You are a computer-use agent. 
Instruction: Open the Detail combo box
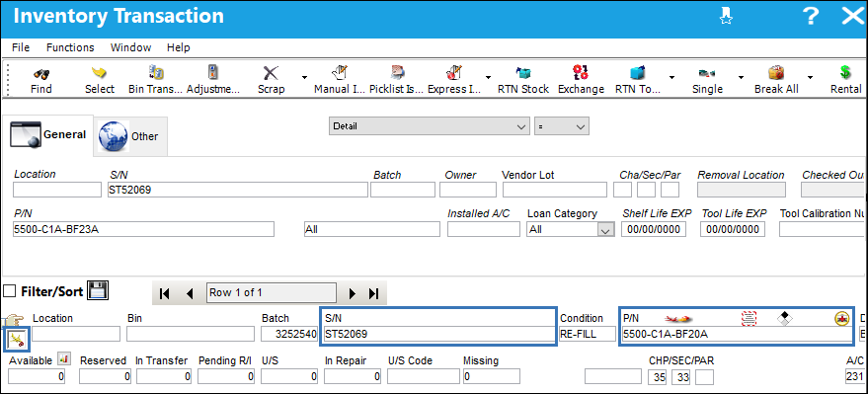click(430, 126)
